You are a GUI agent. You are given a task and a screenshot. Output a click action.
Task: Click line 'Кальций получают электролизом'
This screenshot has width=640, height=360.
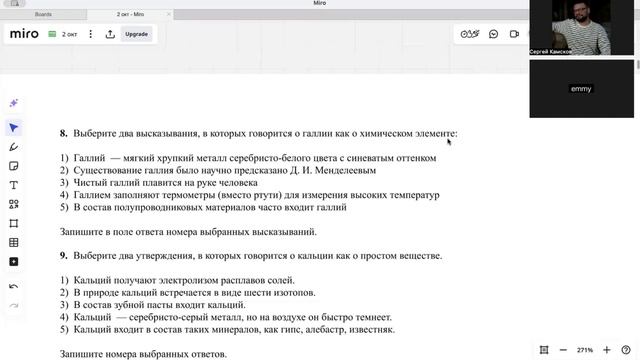pos(177,280)
